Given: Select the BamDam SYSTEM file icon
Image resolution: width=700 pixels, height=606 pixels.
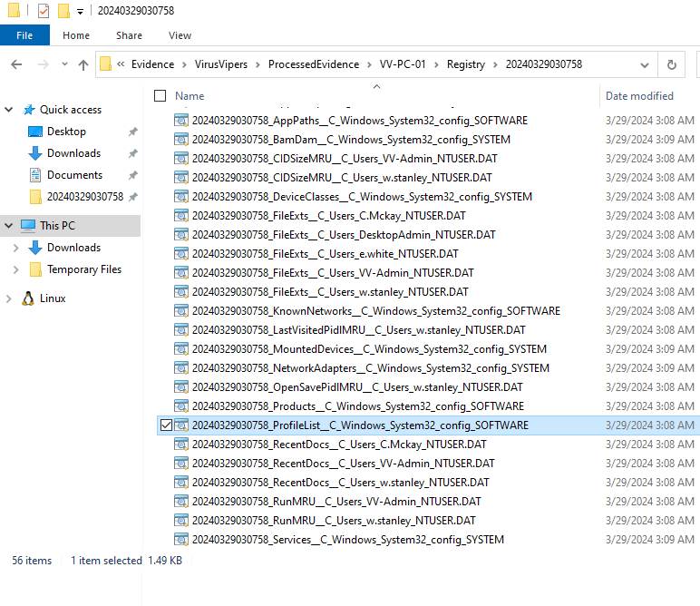Looking at the screenshot, I should (180, 140).
